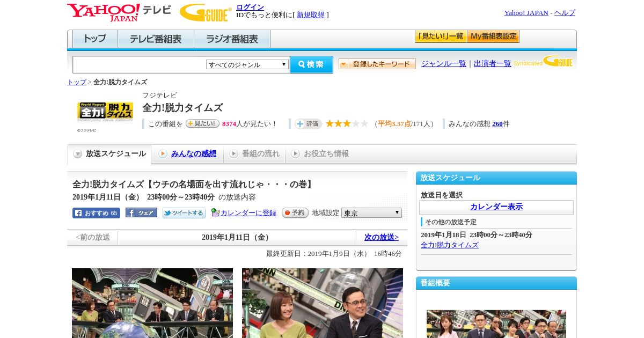This screenshot has height=338, width=644.
Task: Click the 見たい! plus button
Action: tap(202, 123)
